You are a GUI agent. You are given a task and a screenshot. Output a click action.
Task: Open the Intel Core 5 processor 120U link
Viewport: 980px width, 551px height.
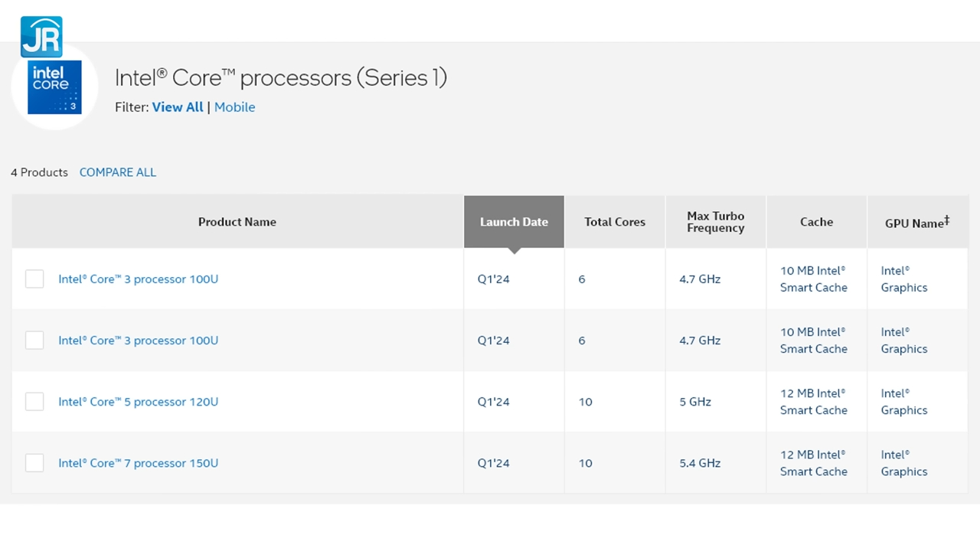click(x=138, y=401)
